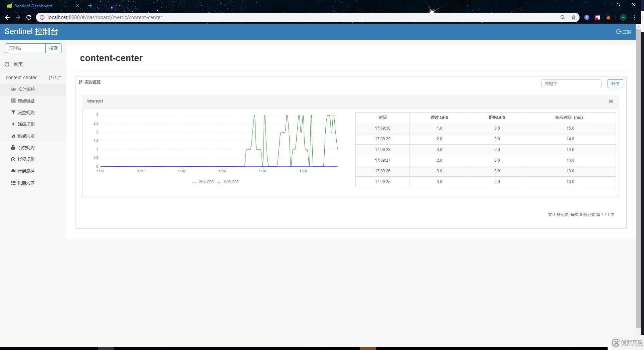Click the 15.0 response time cell
Image resolution: width=644 pixels, height=350 pixels.
570,128
